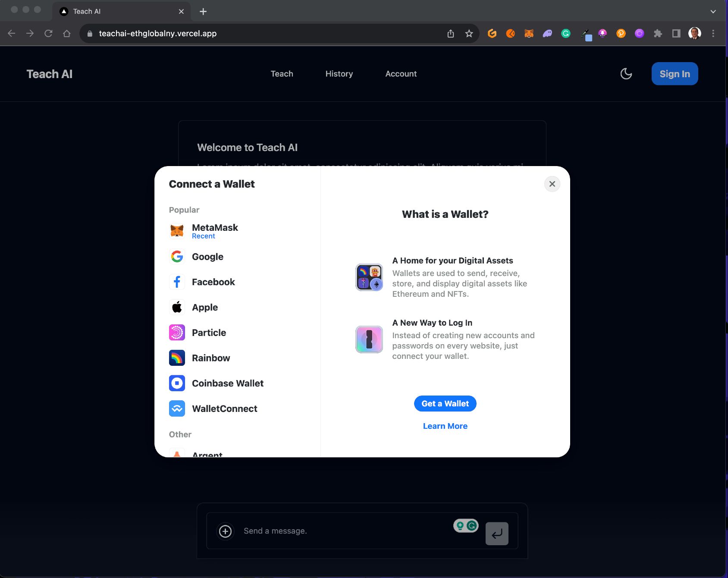
Task: Navigate back in browser
Action: click(12, 34)
